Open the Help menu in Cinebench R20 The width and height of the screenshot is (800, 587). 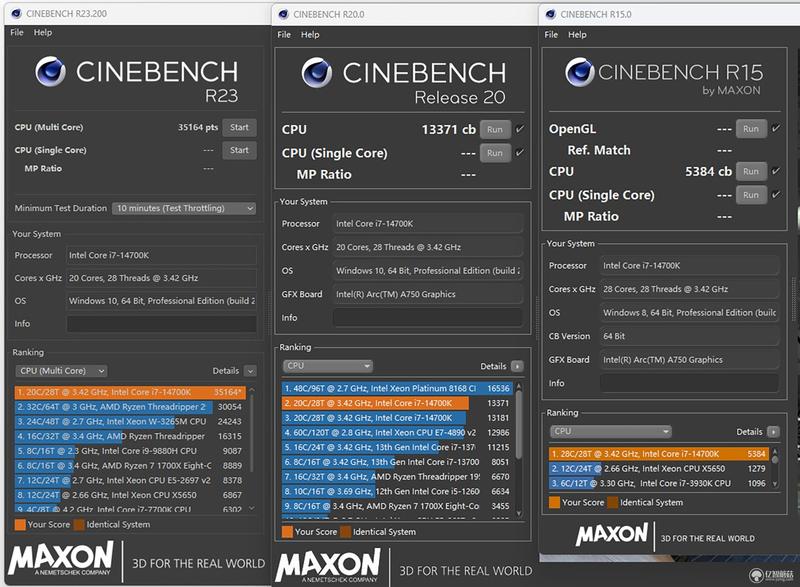310,35
